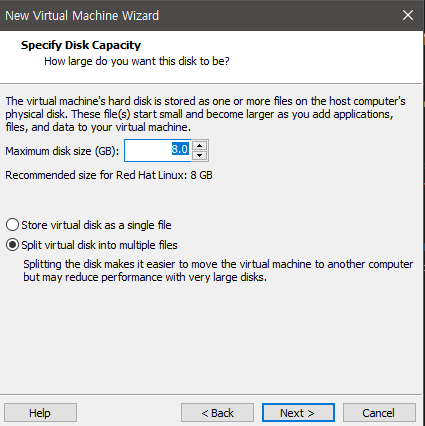This screenshot has height=426, width=425.
Task: Focus the Maximum disk size input field
Action: coord(158,150)
